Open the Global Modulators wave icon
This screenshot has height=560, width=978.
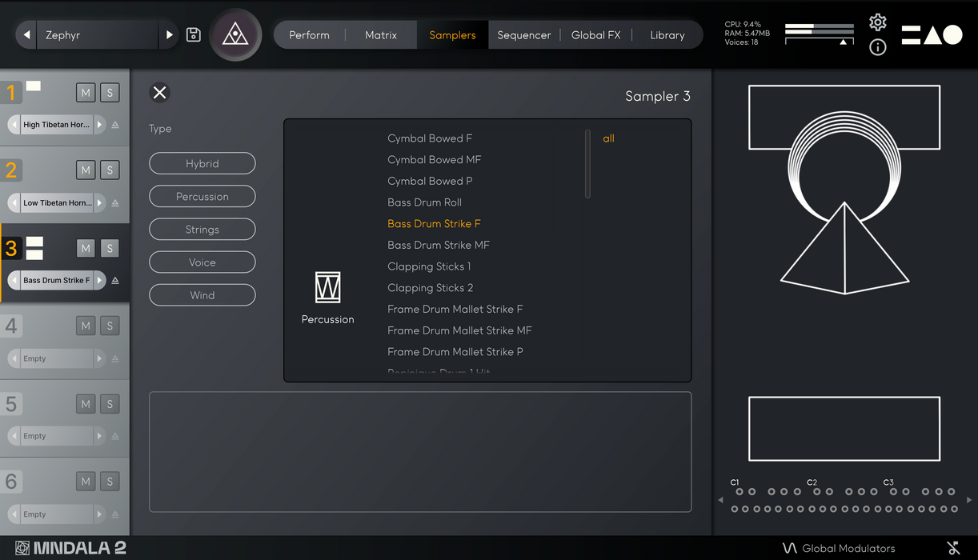789,548
